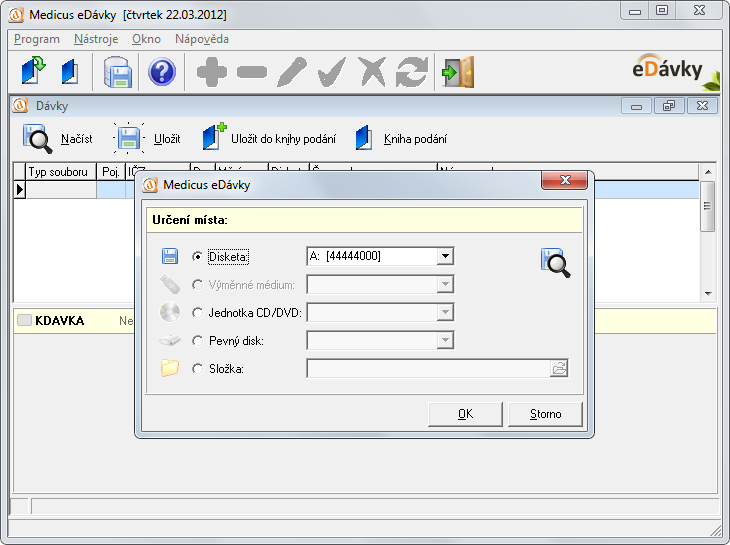The width and height of the screenshot is (730, 545).
Task: Confirm the dialog with OK
Action: (465, 414)
